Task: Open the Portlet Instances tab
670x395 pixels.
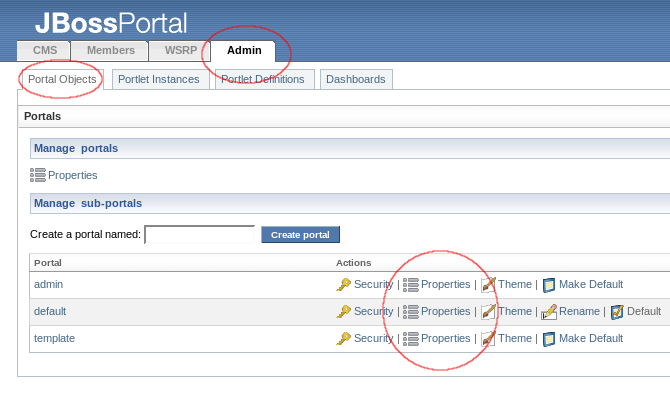Action: point(160,80)
